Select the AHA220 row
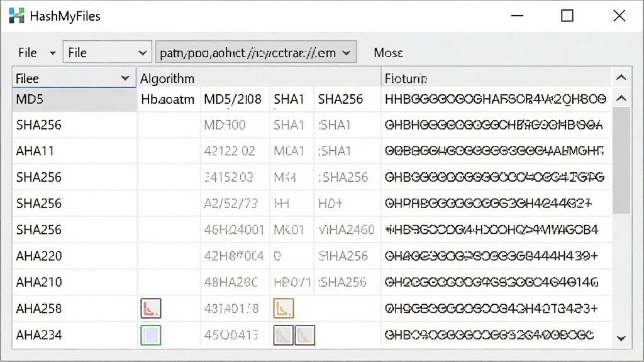 [75, 256]
